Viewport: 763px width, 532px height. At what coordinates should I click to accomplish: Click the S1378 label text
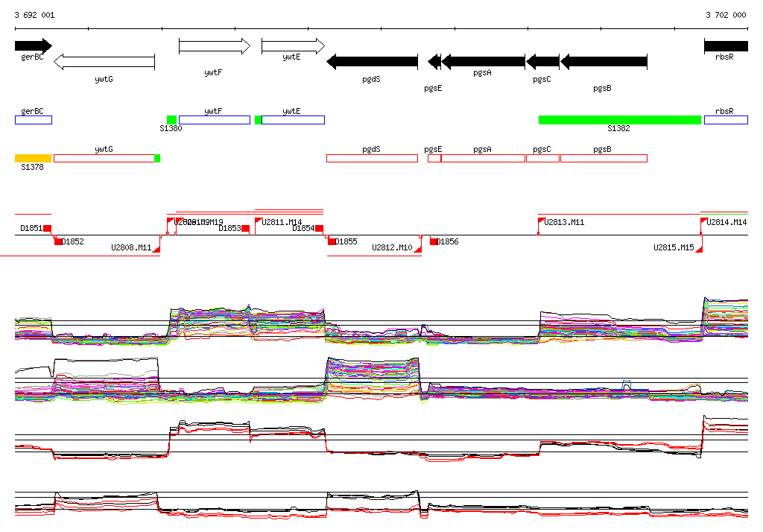point(32,167)
